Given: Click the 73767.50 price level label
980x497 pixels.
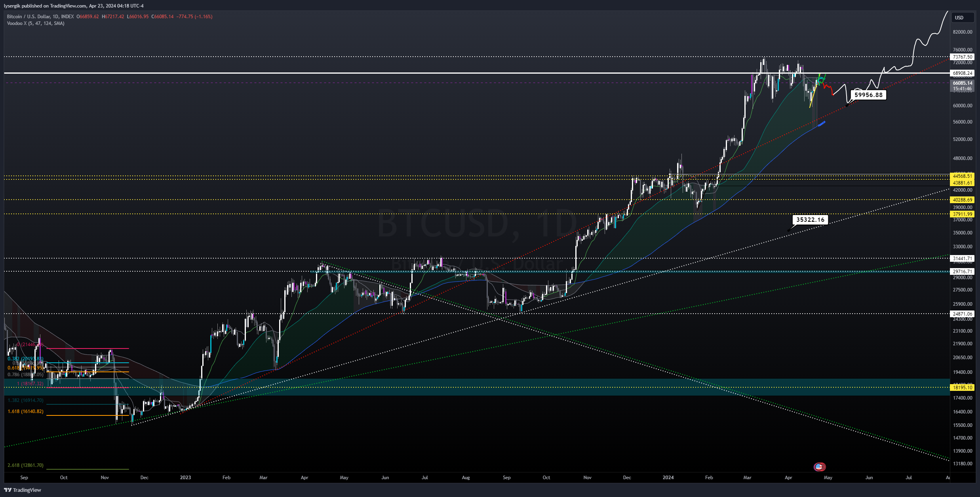Looking at the screenshot, I should tap(963, 57).
